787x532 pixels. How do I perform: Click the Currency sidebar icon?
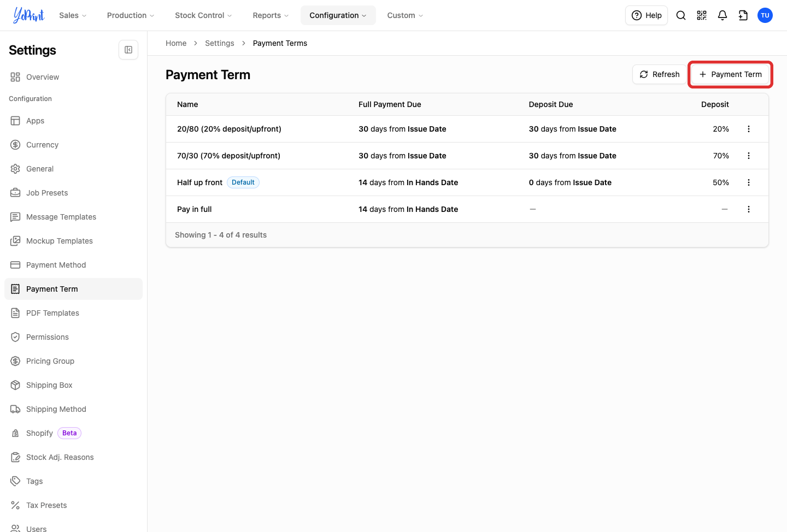coord(15,145)
